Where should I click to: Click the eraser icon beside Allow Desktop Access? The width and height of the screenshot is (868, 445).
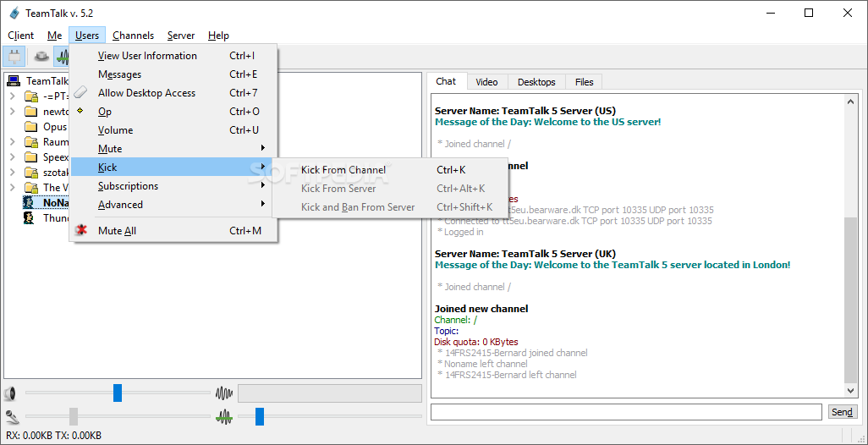coord(81,92)
